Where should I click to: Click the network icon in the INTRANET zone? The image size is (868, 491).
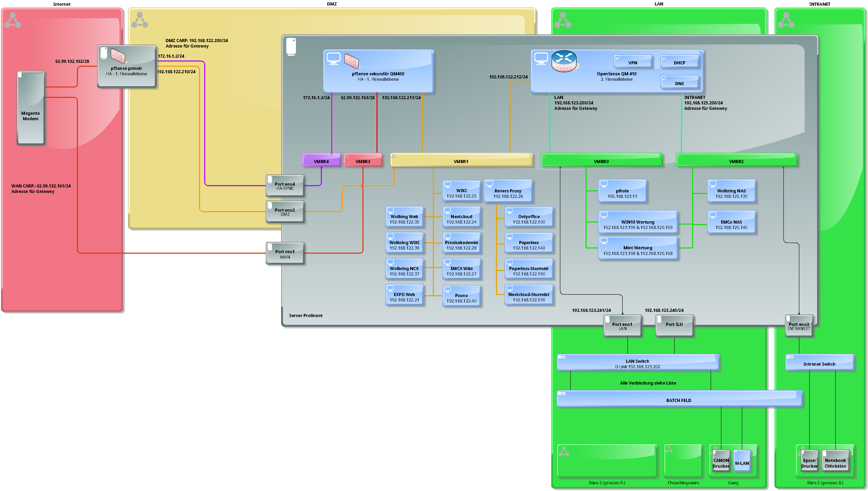coord(786,20)
